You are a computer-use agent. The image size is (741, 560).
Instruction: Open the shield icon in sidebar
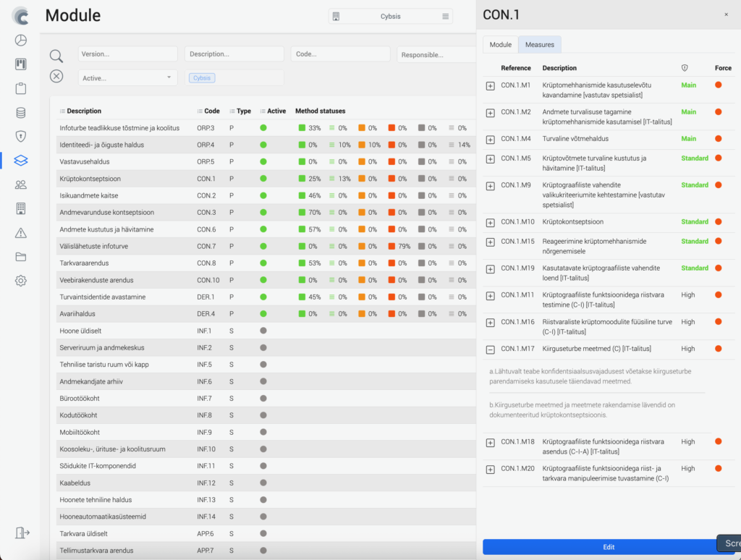pyautogui.click(x=20, y=136)
